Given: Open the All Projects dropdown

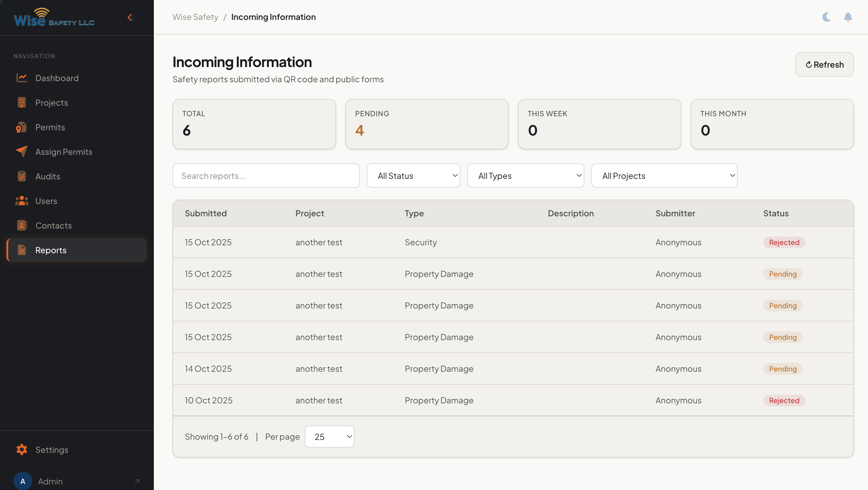Looking at the screenshot, I should [x=664, y=175].
